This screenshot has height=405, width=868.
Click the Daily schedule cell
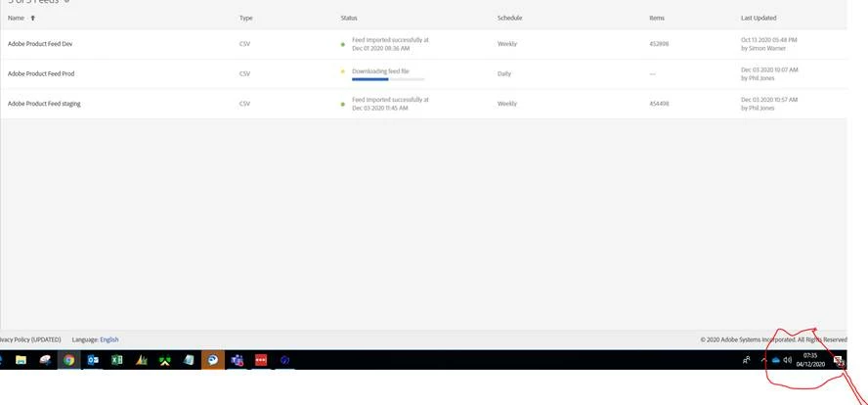point(503,73)
